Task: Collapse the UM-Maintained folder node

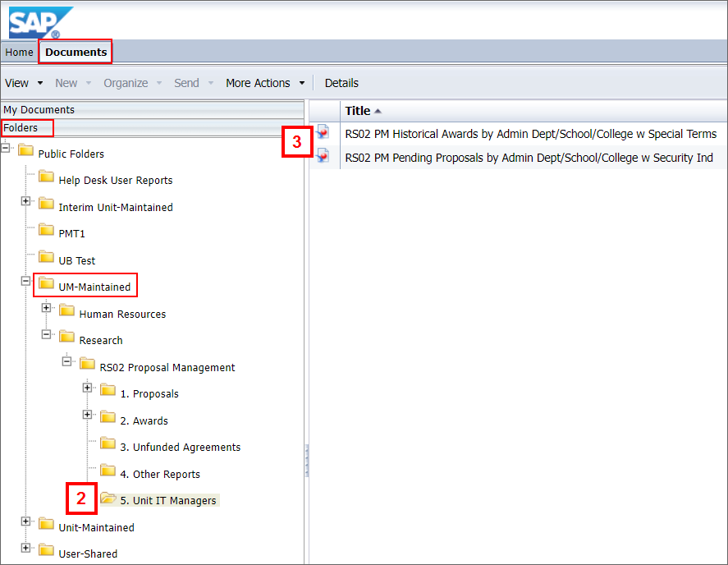Action: point(26,281)
